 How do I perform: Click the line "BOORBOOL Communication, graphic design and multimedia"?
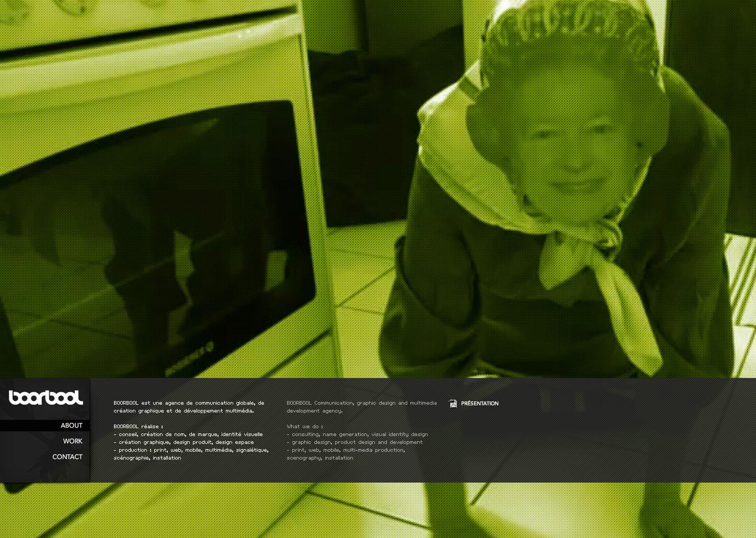point(362,403)
